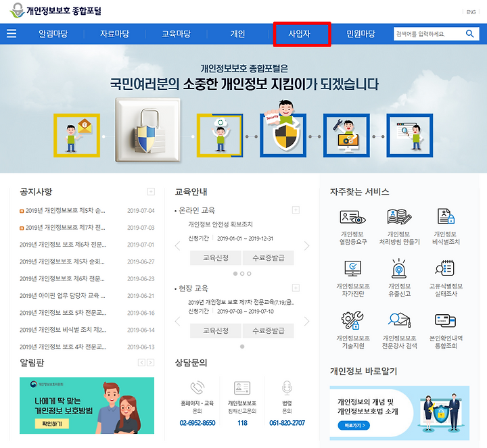
Task: Open 개인정보보호 자가진단 icon
Action: click(353, 268)
